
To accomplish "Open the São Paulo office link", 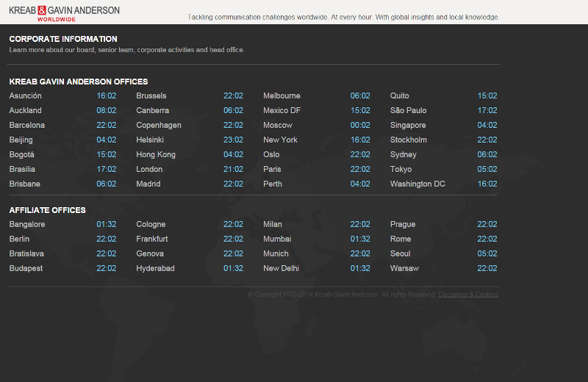I will (408, 111).
